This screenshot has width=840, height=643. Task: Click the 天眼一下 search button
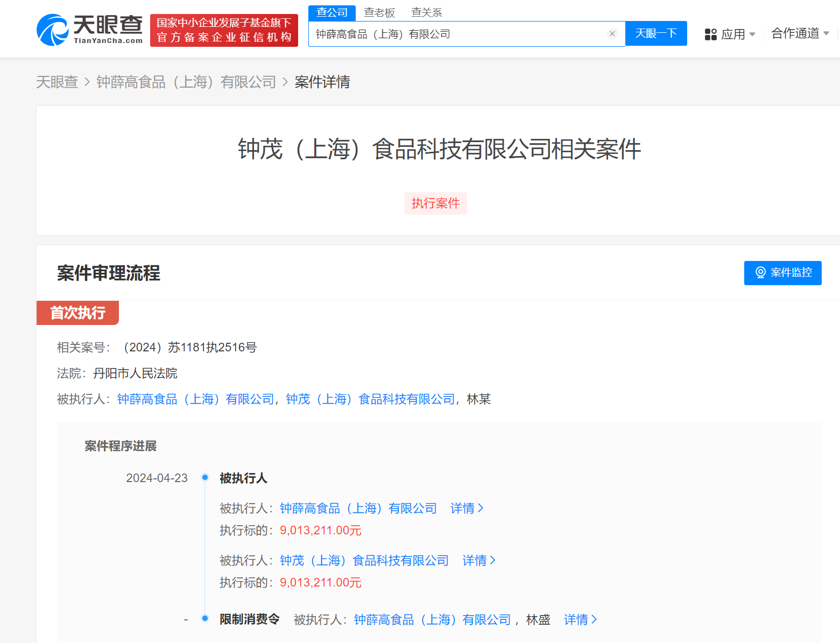(655, 33)
